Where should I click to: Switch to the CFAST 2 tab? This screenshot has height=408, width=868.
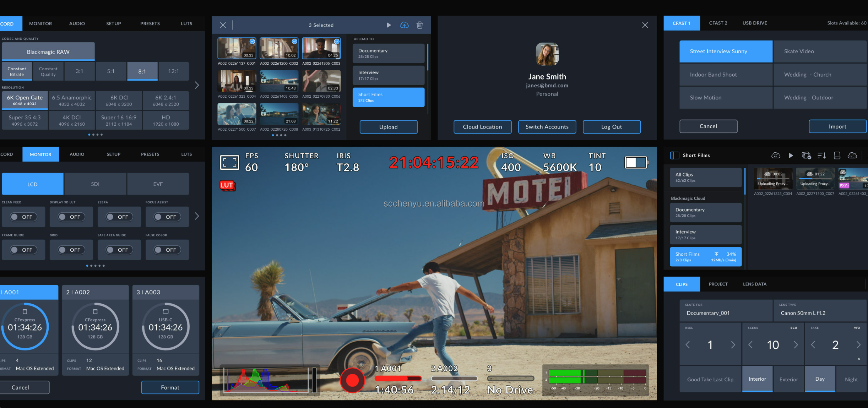718,23
